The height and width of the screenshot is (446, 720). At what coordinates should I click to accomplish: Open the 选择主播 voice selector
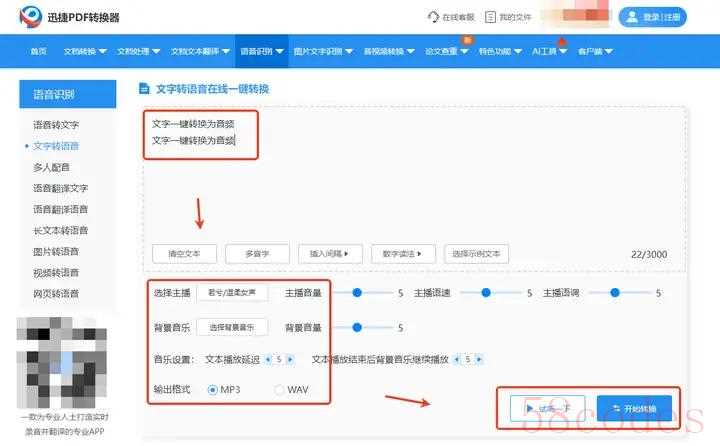pyautogui.click(x=232, y=293)
